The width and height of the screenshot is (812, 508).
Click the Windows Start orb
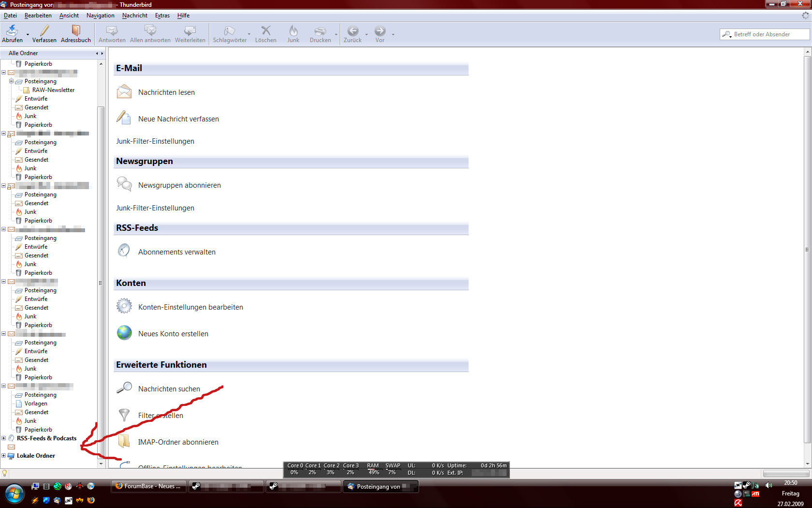pos(15,494)
